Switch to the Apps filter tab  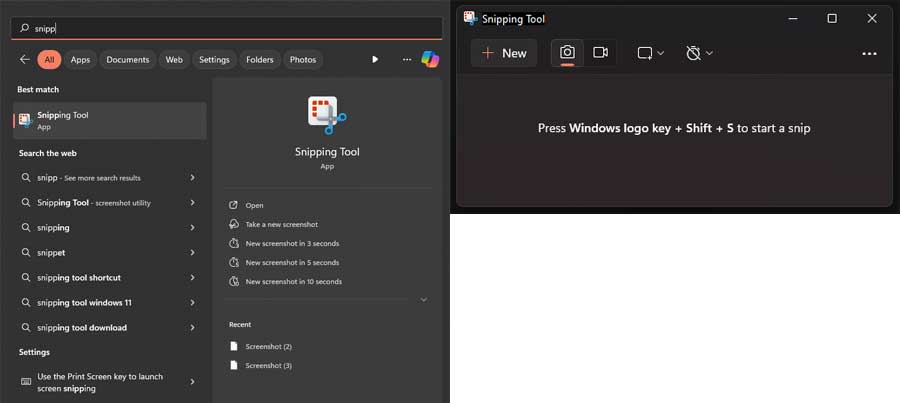(80, 60)
